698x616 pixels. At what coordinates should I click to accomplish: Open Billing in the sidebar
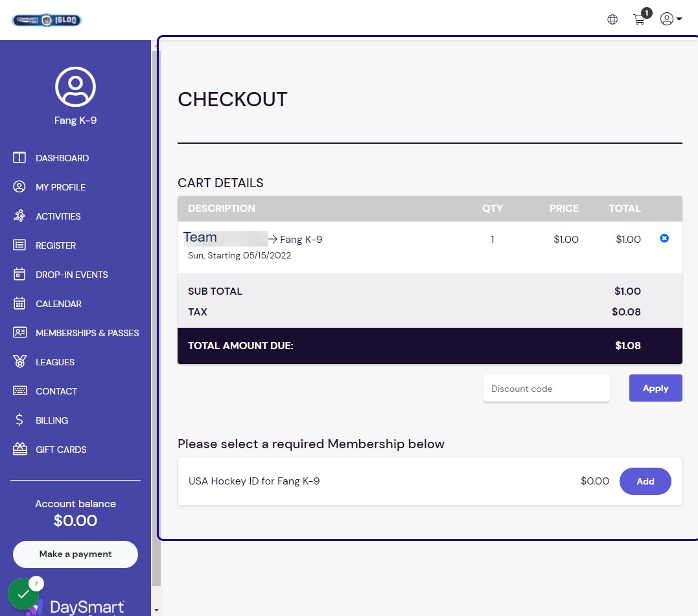pos(52,420)
